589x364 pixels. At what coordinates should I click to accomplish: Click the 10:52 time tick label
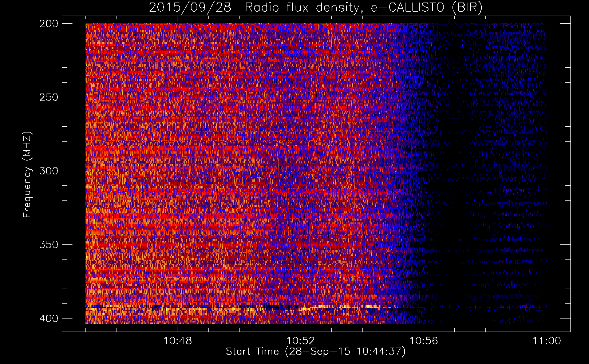301,341
